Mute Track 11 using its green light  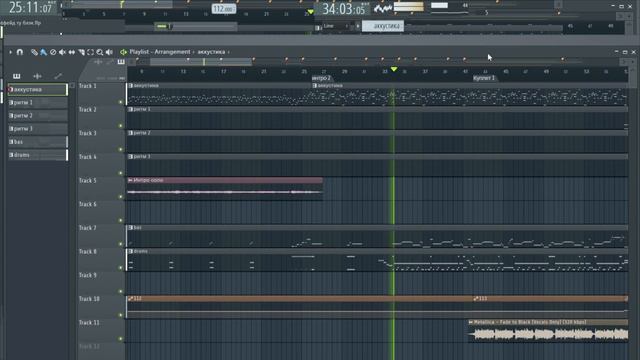point(120,339)
